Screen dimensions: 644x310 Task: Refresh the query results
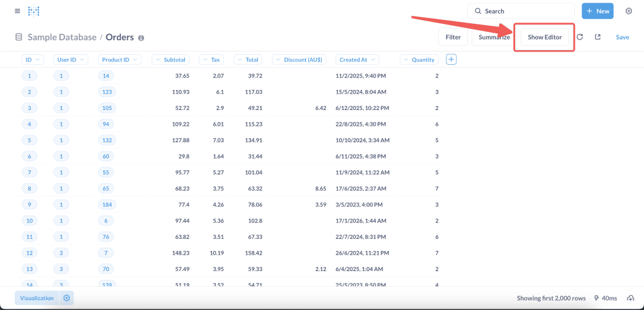click(x=580, y=37)
